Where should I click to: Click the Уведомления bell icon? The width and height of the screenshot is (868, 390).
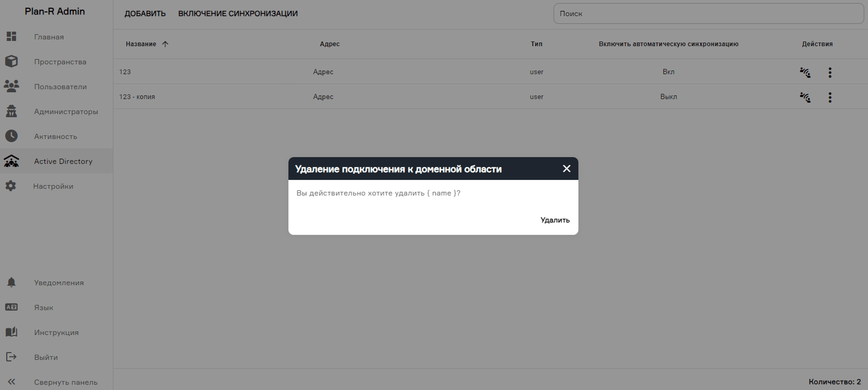pyautogui.click(x=11, y=283)
